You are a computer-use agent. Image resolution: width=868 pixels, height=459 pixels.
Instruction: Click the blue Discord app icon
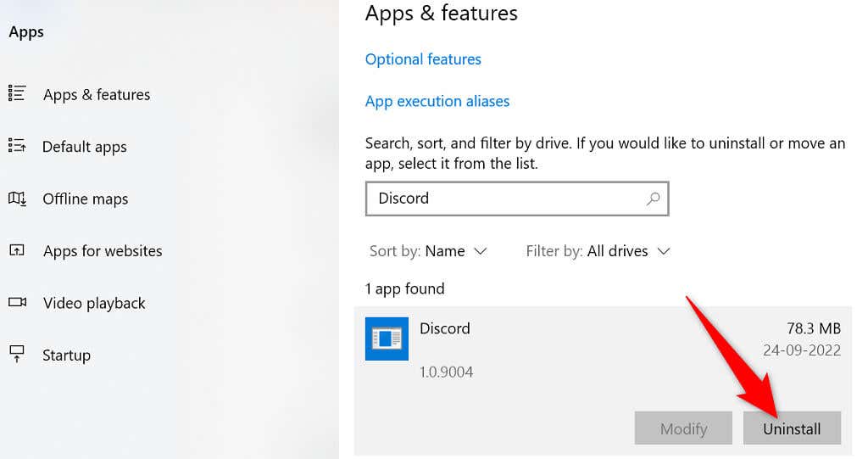coord(387,339)
